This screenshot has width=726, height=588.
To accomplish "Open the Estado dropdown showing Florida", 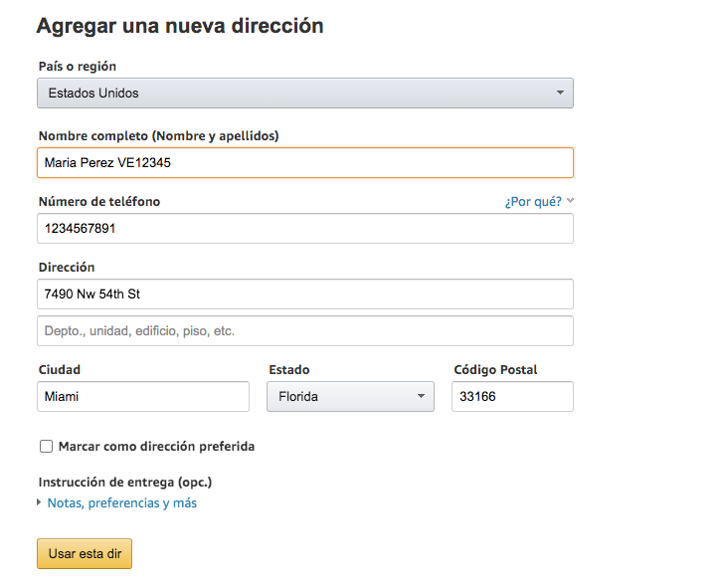I will [x=350, y=397].
